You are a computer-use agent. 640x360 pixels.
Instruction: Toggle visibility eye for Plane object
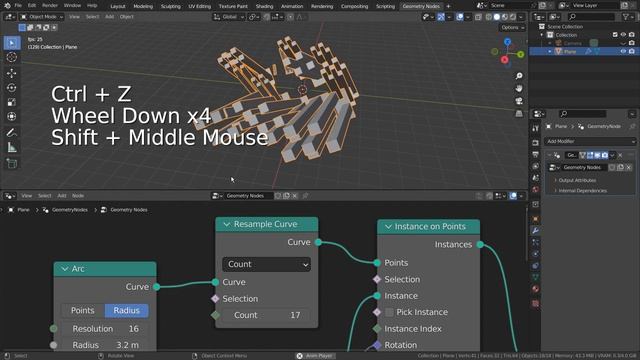pos(623,51)
